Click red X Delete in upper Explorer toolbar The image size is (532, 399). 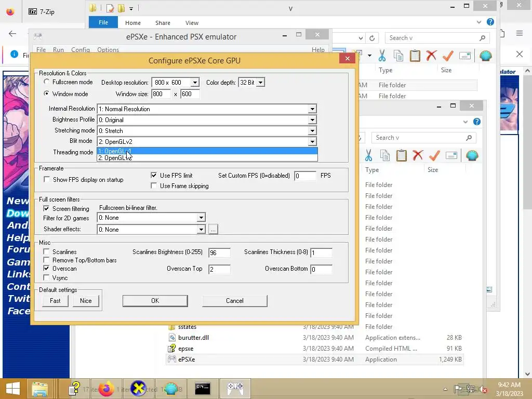point(431,55)
